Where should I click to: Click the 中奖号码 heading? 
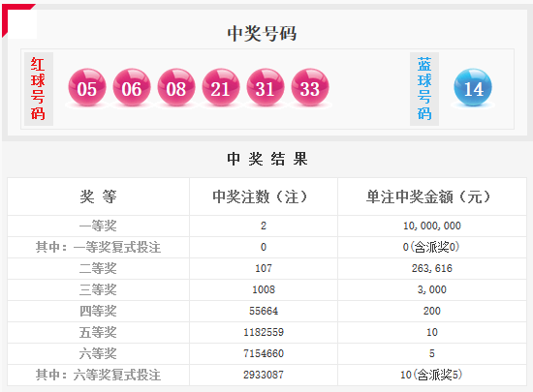[262, 34]
